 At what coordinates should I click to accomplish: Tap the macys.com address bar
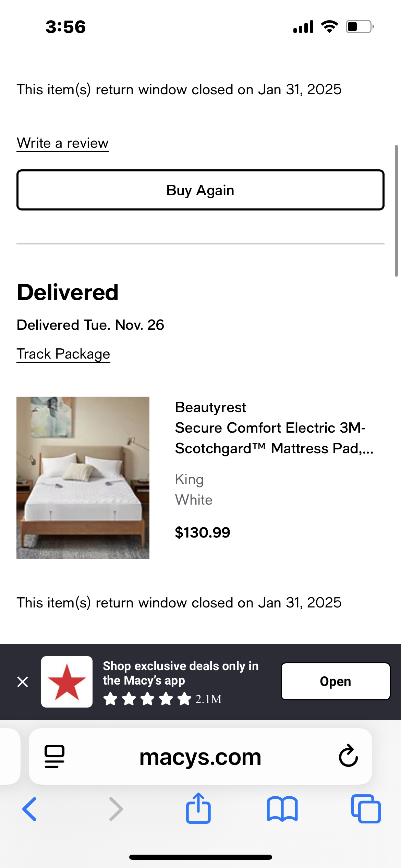click(200, 756)
